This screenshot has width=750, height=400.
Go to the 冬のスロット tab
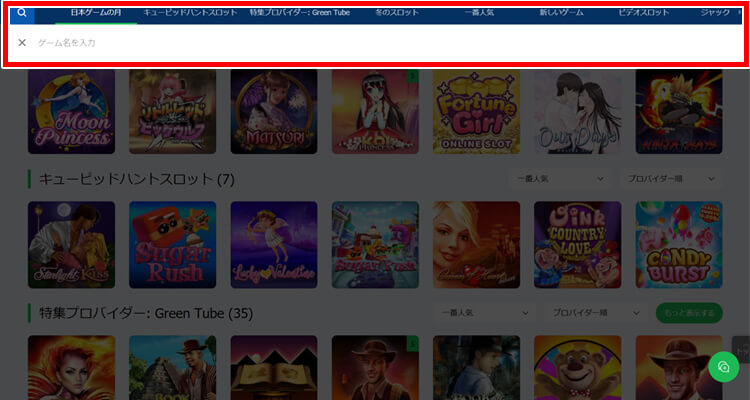point(397,13)
